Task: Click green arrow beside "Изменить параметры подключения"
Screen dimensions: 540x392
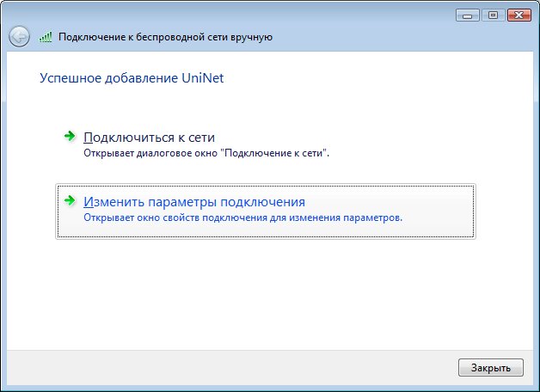Action: click(x=69, y=201)
